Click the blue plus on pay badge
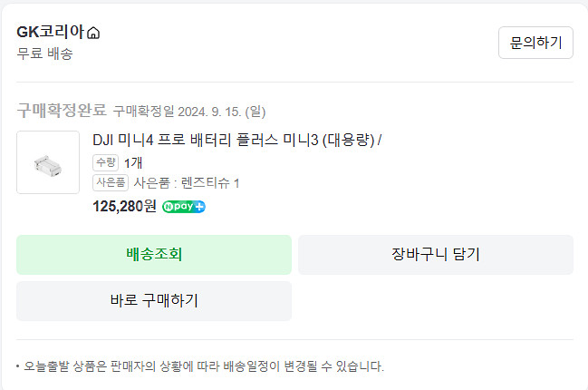588x390 pixels. (199, 206)
